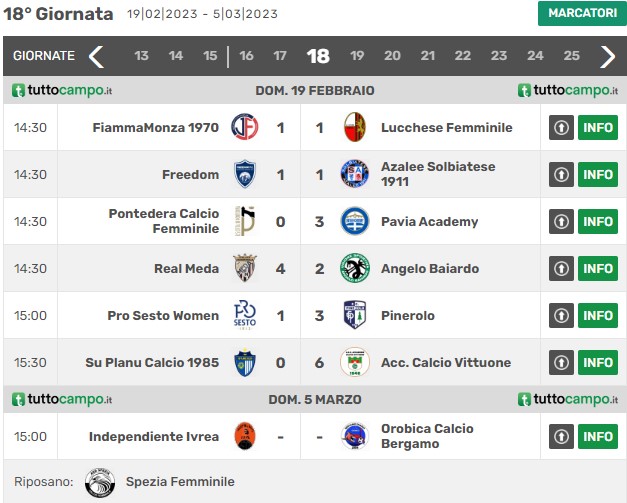Go to previous giornate with left chevron
The height and width of the screenshot is (503, 627).
96,56
